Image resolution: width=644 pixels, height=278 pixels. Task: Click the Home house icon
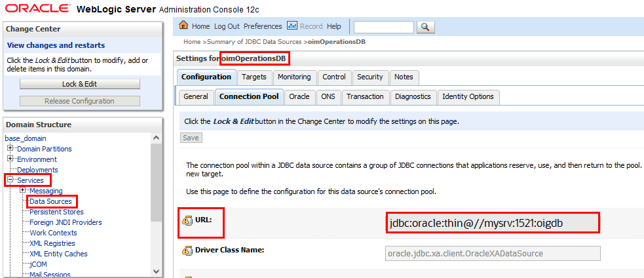[183, 26]
